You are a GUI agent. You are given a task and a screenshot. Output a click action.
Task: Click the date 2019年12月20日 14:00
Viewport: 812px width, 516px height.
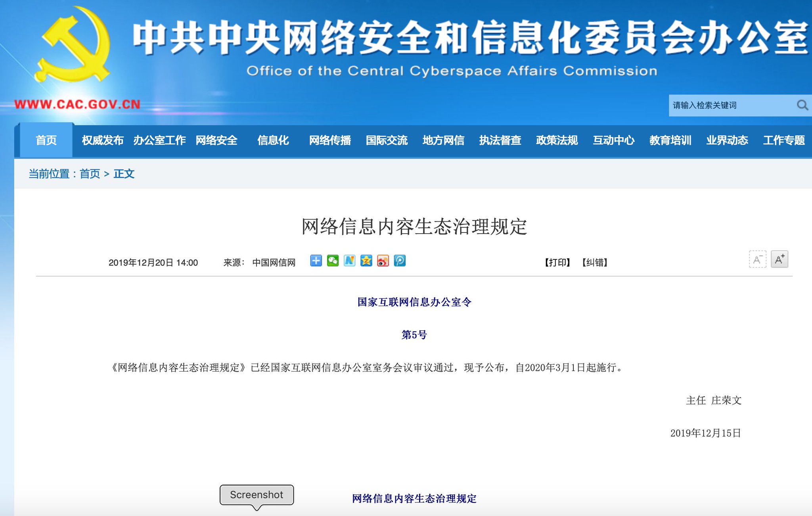tap(153, 263)
